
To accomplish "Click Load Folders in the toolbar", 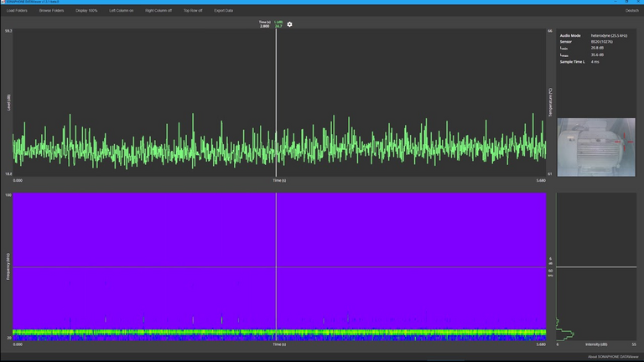I will (x=17, y=10).
